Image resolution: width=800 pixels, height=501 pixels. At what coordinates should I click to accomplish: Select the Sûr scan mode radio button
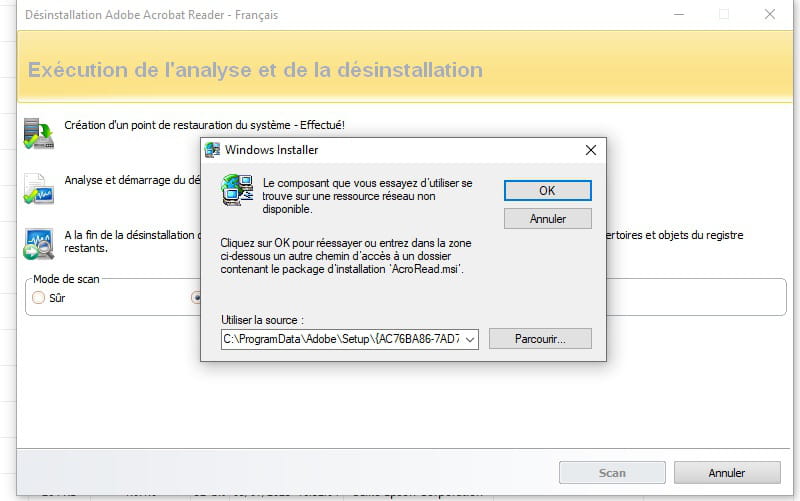tap(38, 297)
